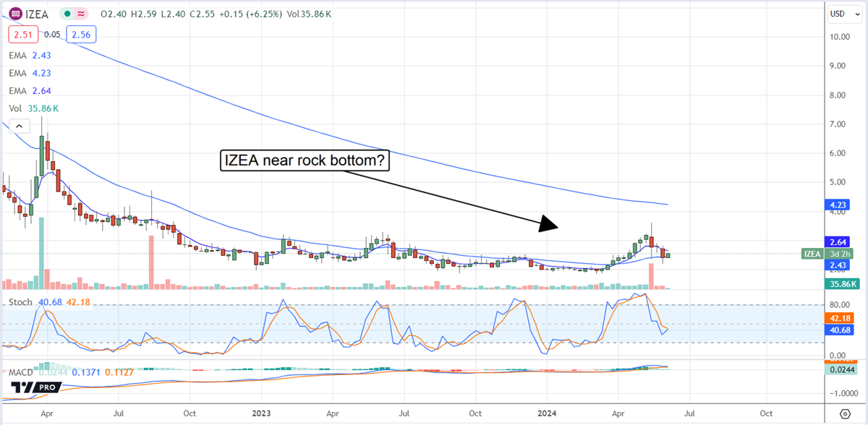Click the -1.0000 MACD scale label
The height and width of the screenshot is (425, 868).
coord(842,393)
